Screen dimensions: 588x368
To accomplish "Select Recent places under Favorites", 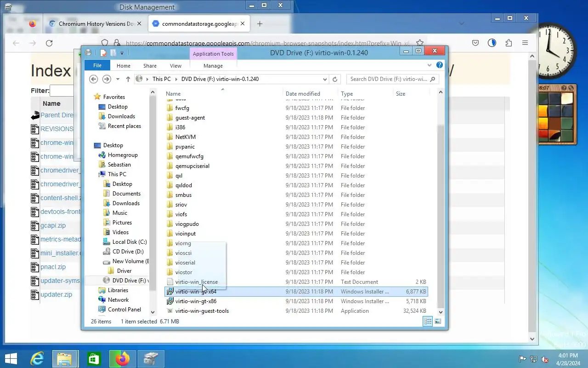I will (124, 126).
